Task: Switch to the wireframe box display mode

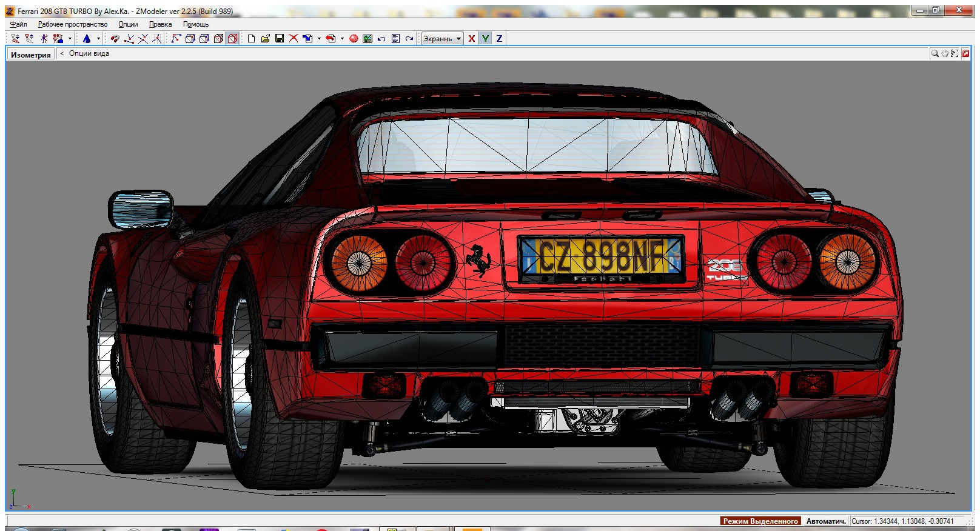Action: tap(190, 38)
